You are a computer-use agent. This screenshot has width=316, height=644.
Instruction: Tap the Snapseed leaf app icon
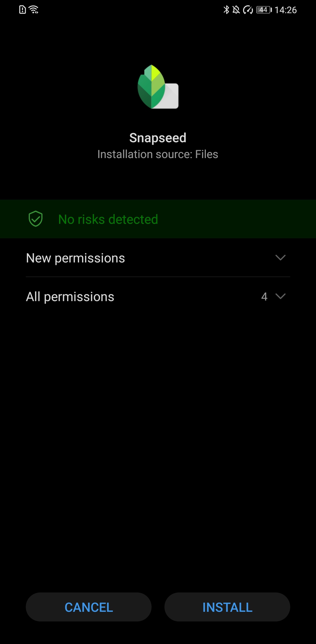pyautogui.click(x=158, y=87)
